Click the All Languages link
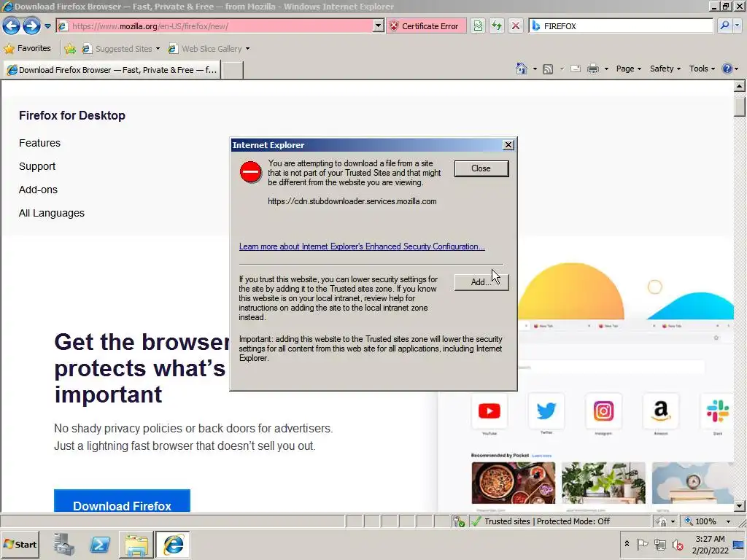Viewport: 747px width, 560px height. (x=52, y=213)
